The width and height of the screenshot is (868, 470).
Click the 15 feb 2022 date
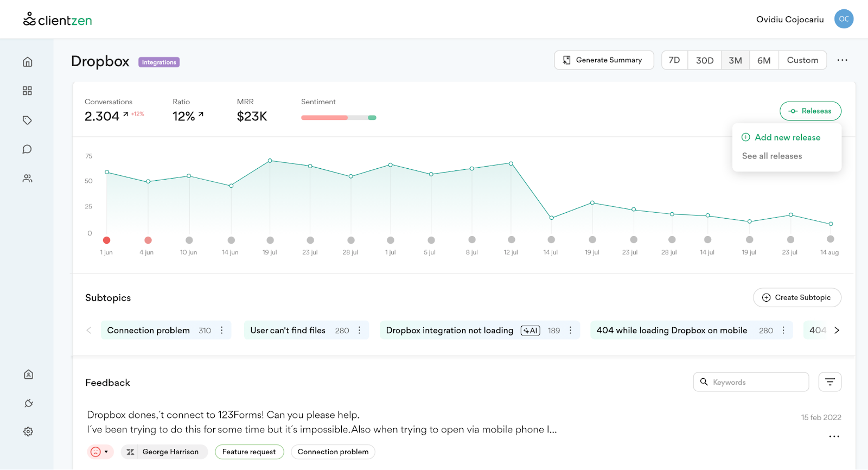pos(821,417)
